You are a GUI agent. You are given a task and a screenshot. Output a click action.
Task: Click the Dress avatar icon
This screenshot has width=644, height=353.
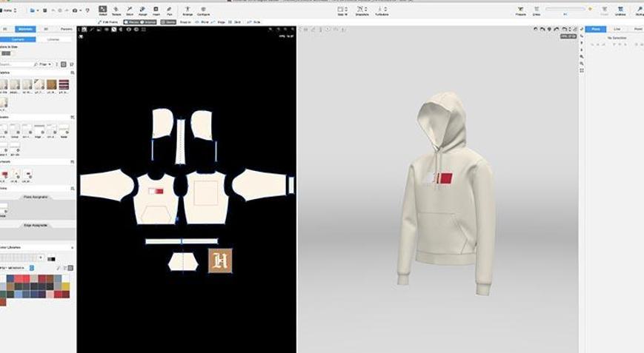click(537, 10)
